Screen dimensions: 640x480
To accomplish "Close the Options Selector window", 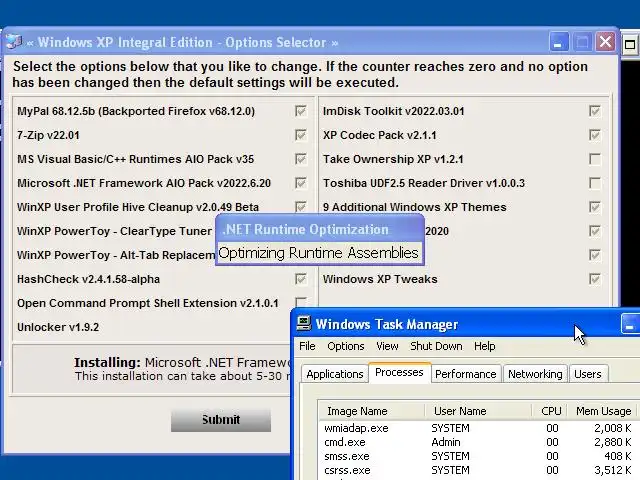I will pyautogui.click(x=606, y=42).
